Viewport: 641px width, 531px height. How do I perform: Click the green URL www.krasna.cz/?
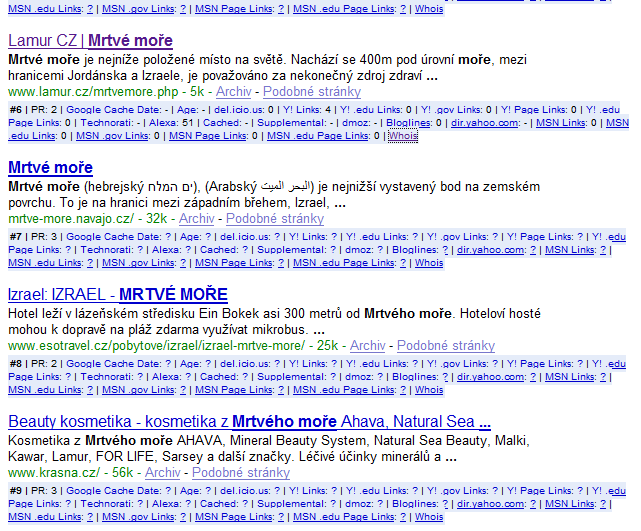tap(54, 473)
